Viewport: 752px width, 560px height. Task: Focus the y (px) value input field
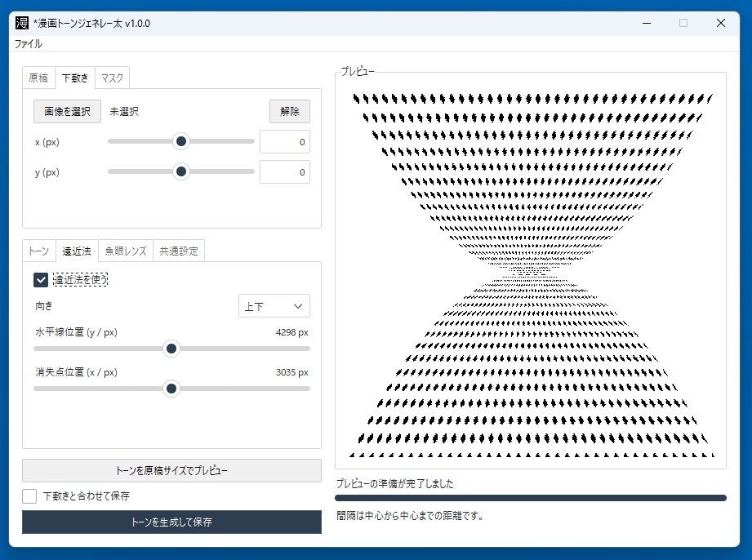click(x=285, y=172)
